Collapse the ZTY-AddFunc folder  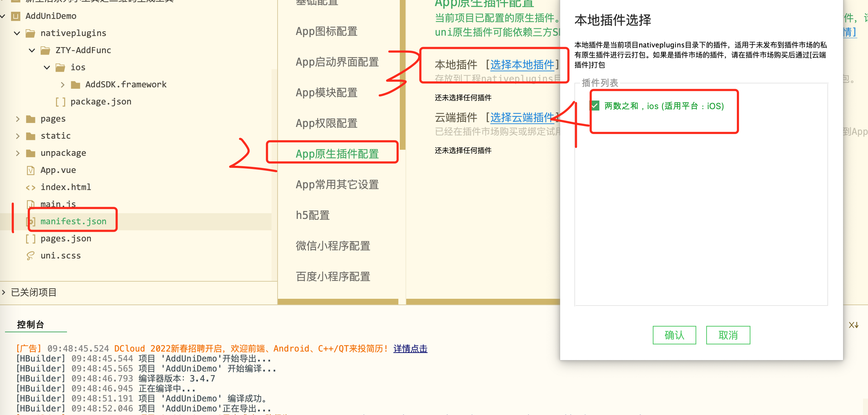pos(32,50)
